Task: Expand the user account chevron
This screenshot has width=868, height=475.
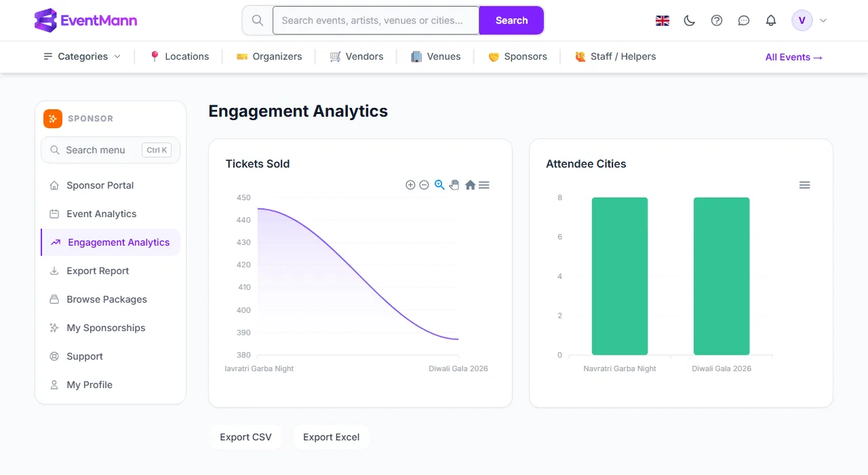Action: click(x=823, y=20)
